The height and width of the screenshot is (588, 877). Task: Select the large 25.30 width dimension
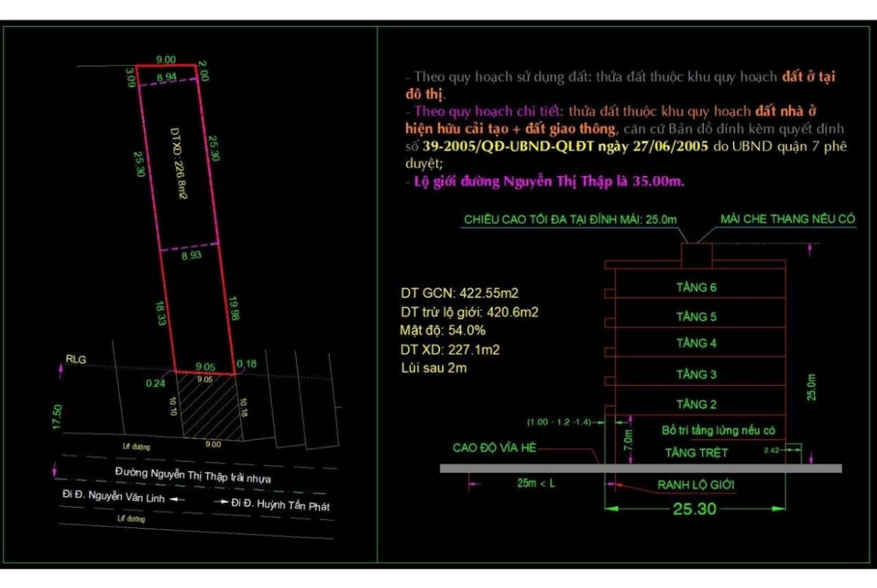[693, 509]
